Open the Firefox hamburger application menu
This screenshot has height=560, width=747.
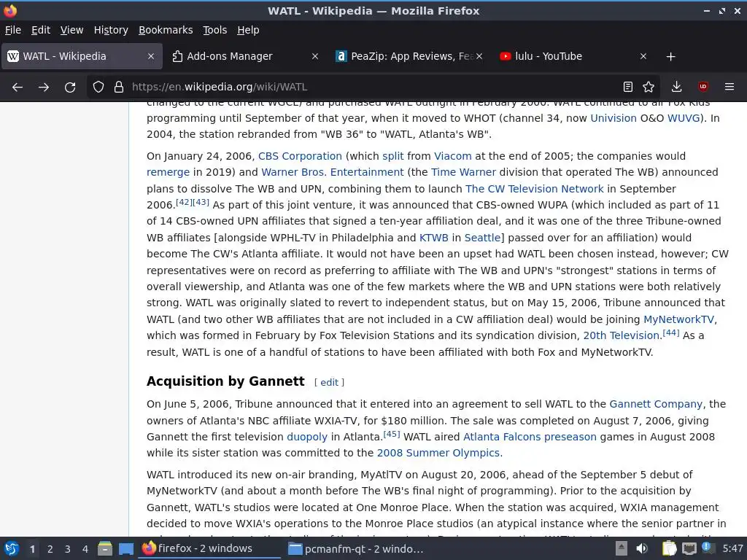coord(729,87)
